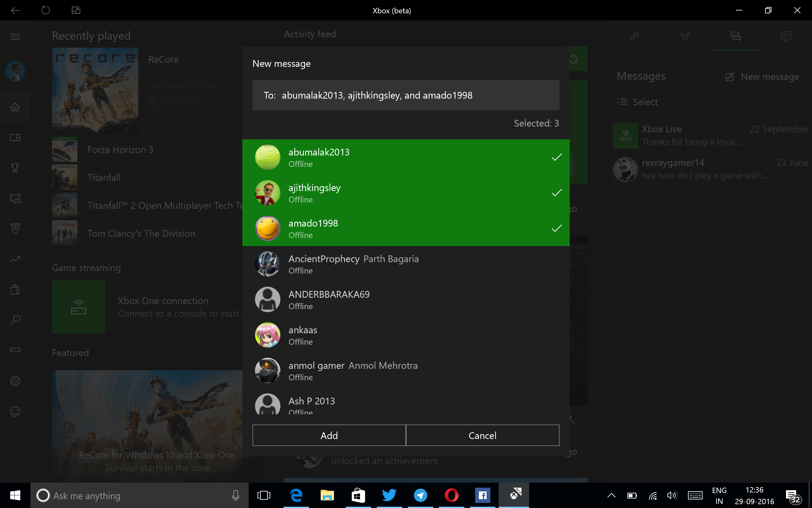Screen dimensions: 812x508
Task: Open Tom Clancy's The Division
Action: coord(147,233)
